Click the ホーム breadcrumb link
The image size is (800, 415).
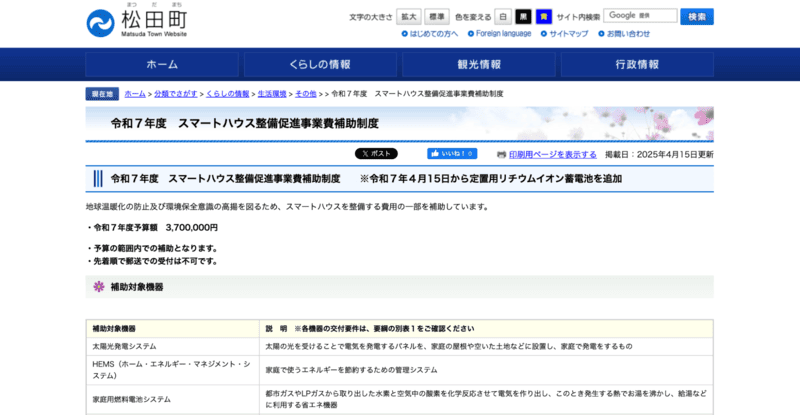[x=135, y=94]
